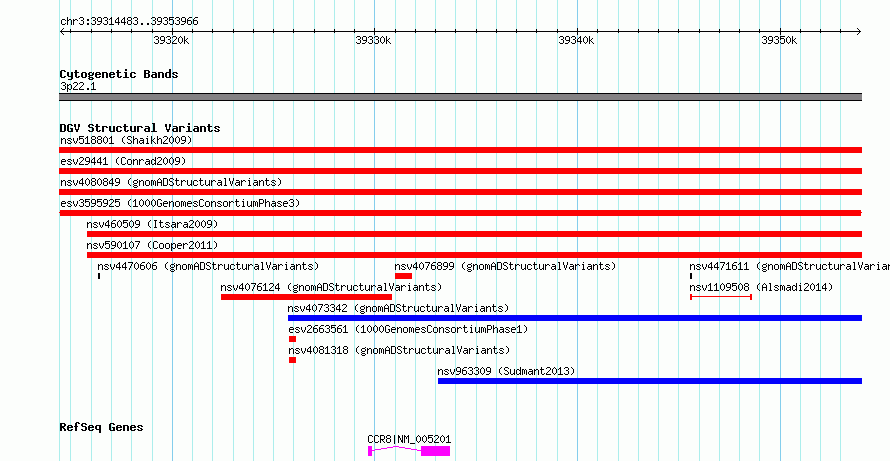890x461 pixels.
Task: Click the gray 3p22.1 cytogenetic band bar
Action: tap(460, 97)
